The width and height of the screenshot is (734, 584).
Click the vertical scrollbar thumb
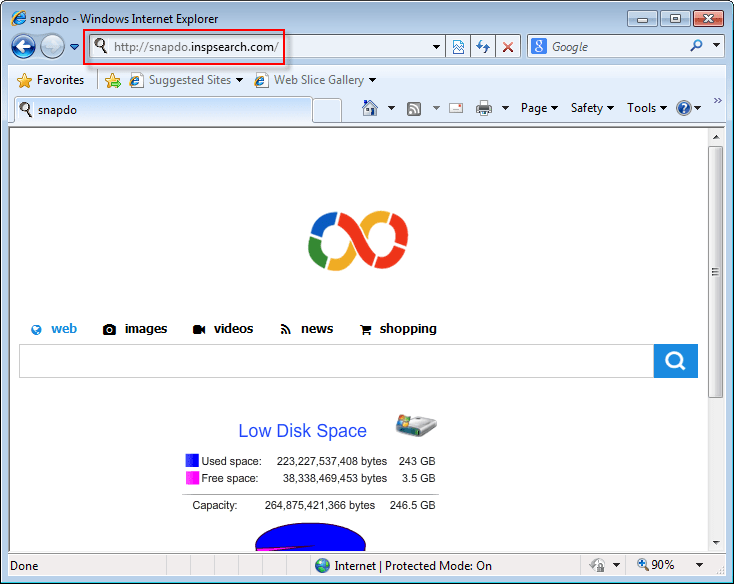(x=715, y=272)
